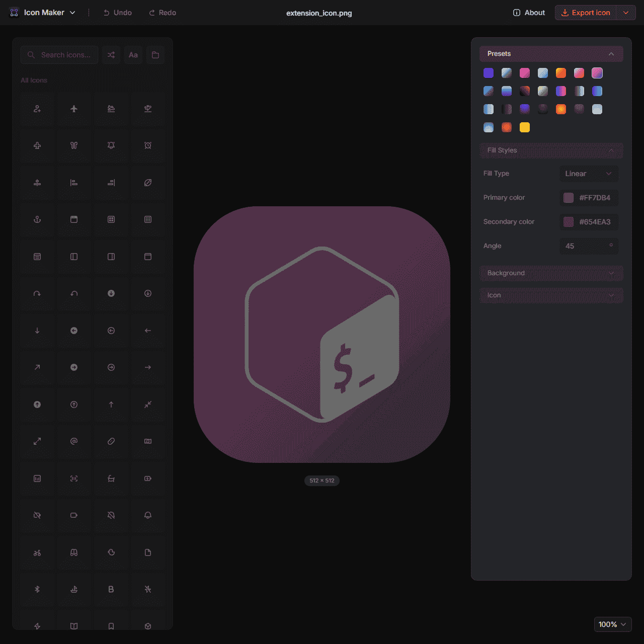
Task: Select the at-sign icon
Action: (x=74, y=441)
